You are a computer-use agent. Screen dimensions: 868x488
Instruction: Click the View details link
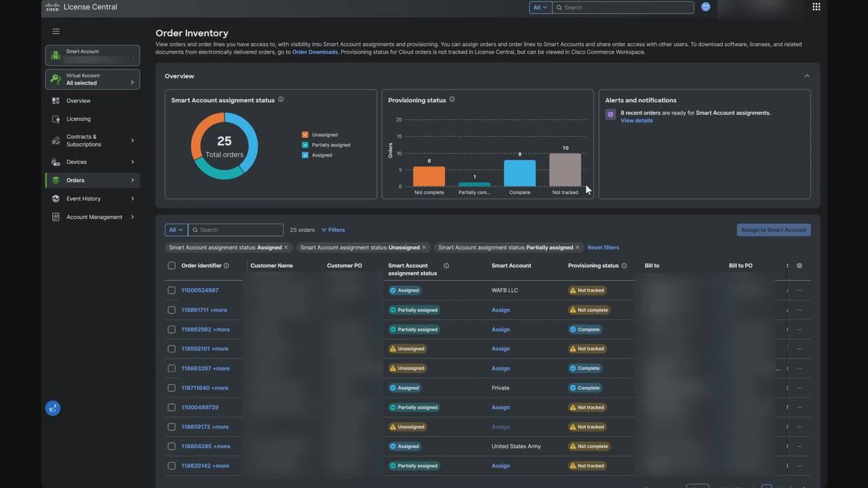coord(637,121)
